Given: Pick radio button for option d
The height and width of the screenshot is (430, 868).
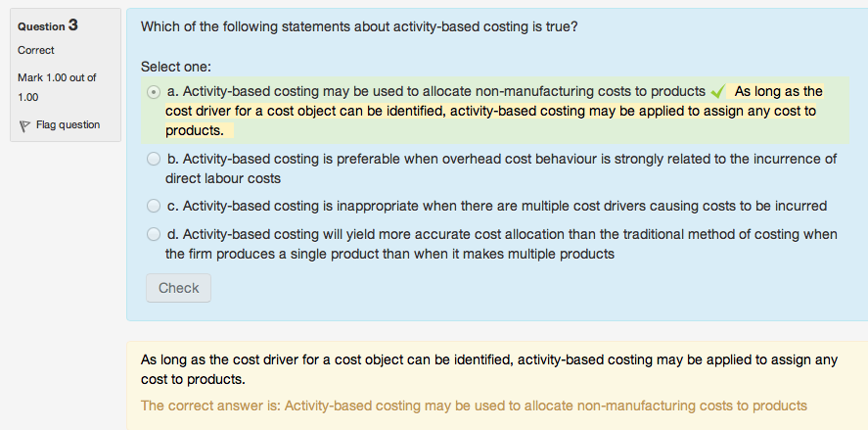Looking at the screenshot, I should point(154,234).
